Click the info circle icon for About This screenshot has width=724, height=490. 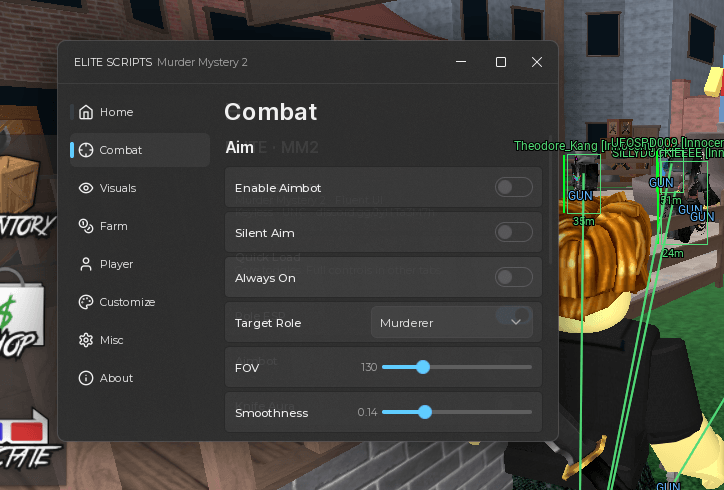pyautogui.click(x=86, y=378)
